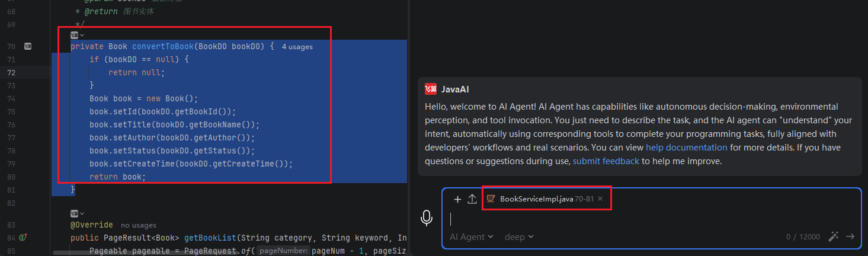Click 'book.setStatus' on line 78
This screenshot has height=256, width=868.
123,151
